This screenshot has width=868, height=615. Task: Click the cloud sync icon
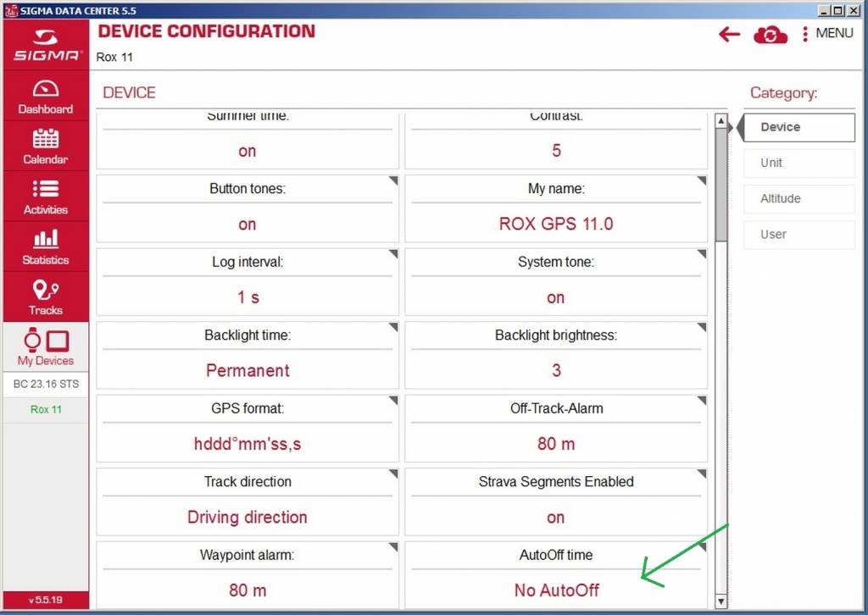[770, 35]
